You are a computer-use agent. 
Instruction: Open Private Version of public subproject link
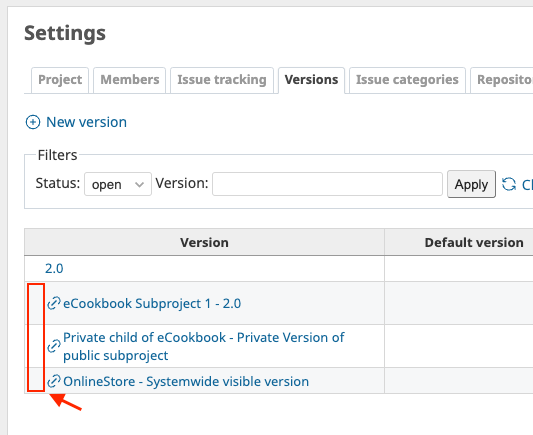(x=204, y=346)
